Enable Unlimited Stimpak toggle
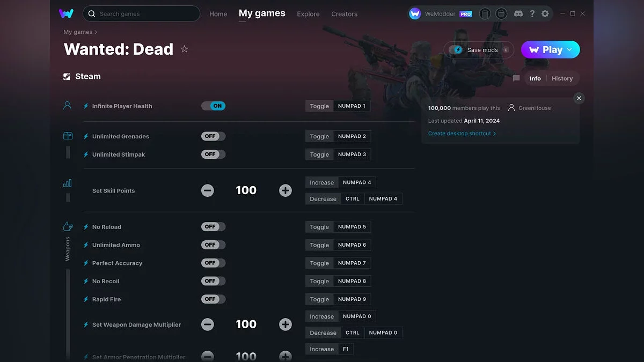Screen dimensions: 644x362 click(x=213, y=154)
